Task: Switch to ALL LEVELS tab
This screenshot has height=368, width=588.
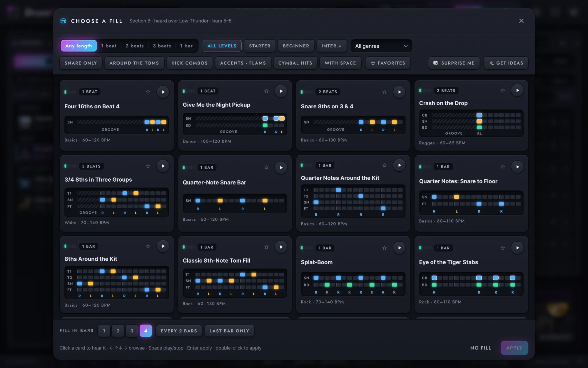Action: [x=222, y=46]
